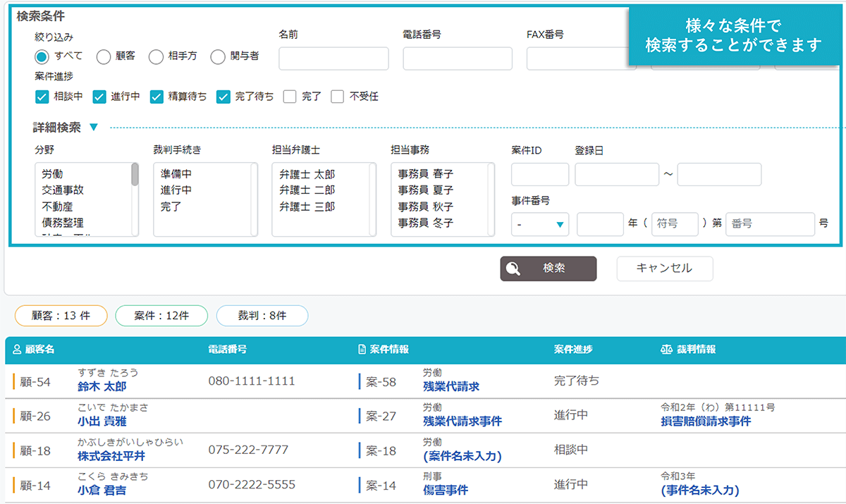Open case 残業代請求 in 案-58 row
Screen dimensions: 846x504
point(451,386)
